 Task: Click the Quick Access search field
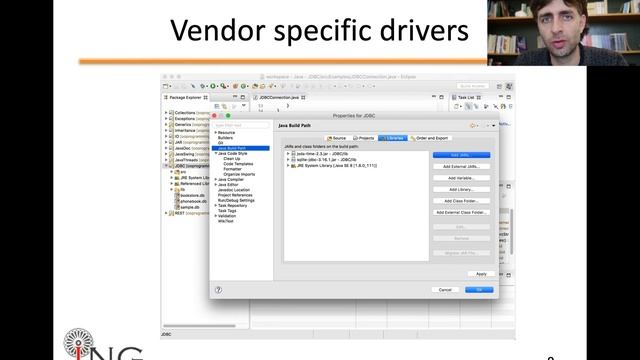[472, 86]
